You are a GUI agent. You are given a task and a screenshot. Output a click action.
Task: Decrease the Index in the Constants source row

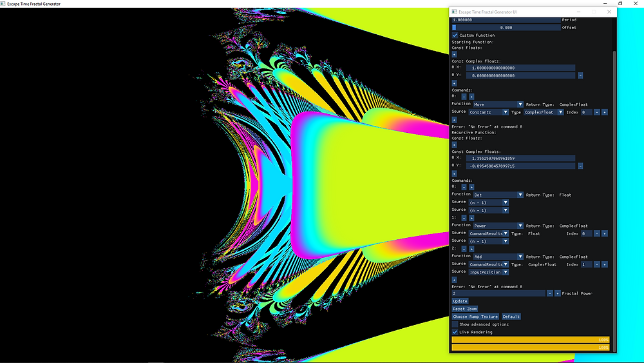597,112
